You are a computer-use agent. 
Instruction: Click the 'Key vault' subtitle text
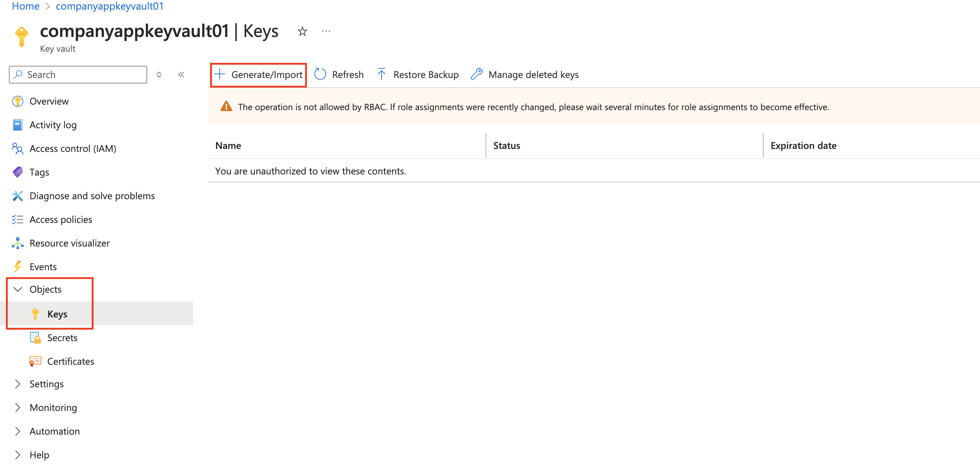[x=57, y=49]
